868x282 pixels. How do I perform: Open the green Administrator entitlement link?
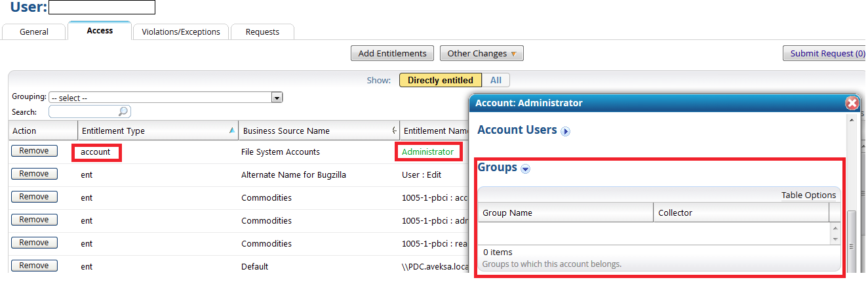[427, 151]
